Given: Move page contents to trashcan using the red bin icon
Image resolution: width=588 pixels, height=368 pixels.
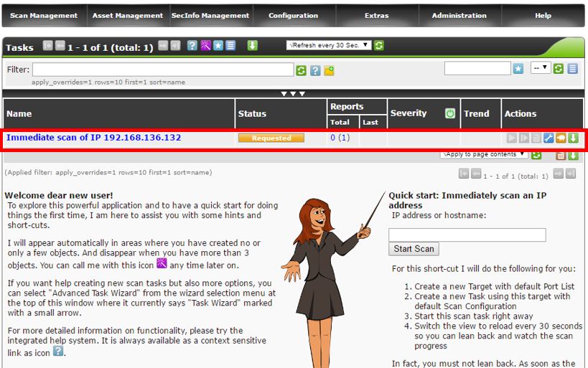Looking at the screenshot, I should click(x=561, y=155).
